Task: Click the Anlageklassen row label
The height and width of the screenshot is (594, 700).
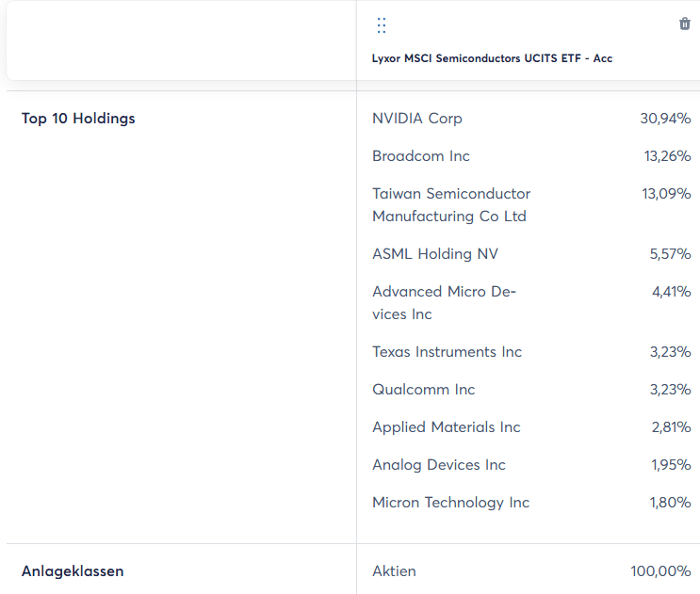Action: pyautogui.click(x=73, y=570)
